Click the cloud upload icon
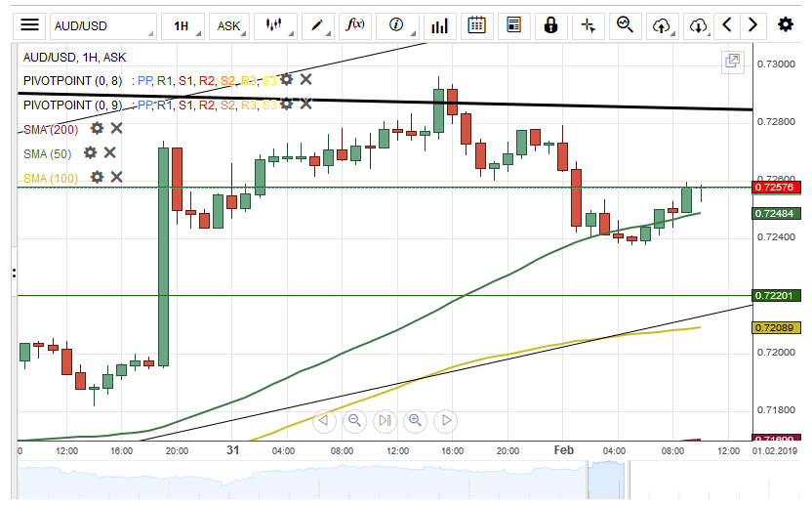This screenshot has width=812, height=507. 663,25
